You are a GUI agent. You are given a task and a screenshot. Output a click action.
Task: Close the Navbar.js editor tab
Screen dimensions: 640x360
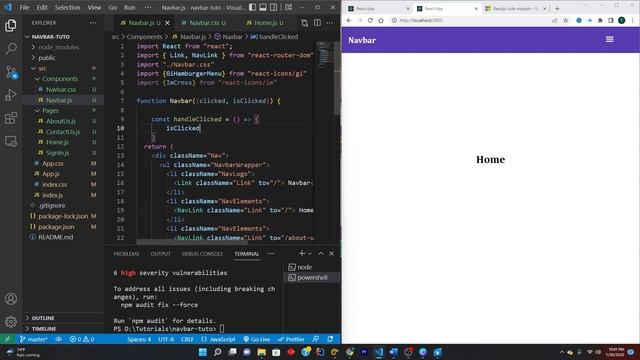point(167,23)
